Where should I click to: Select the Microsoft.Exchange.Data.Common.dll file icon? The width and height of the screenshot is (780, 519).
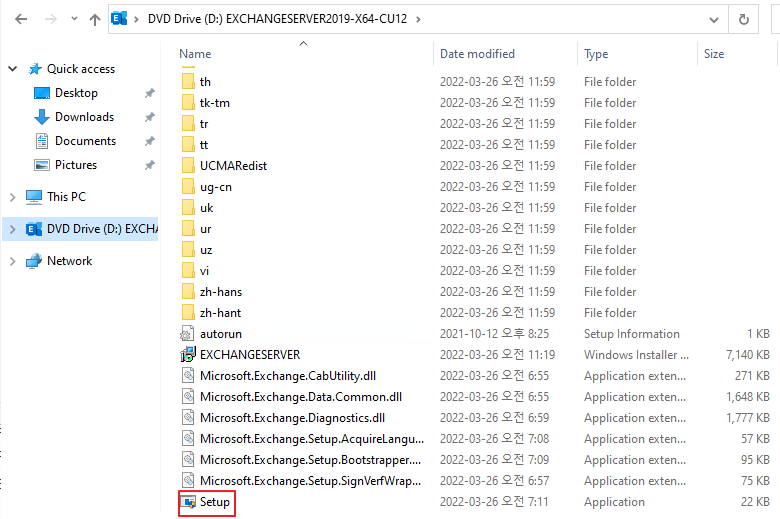(x=188, y=397)
